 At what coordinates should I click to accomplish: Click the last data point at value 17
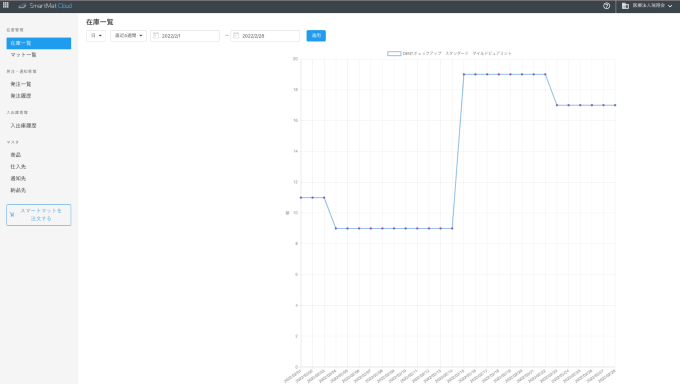(615, 105)
